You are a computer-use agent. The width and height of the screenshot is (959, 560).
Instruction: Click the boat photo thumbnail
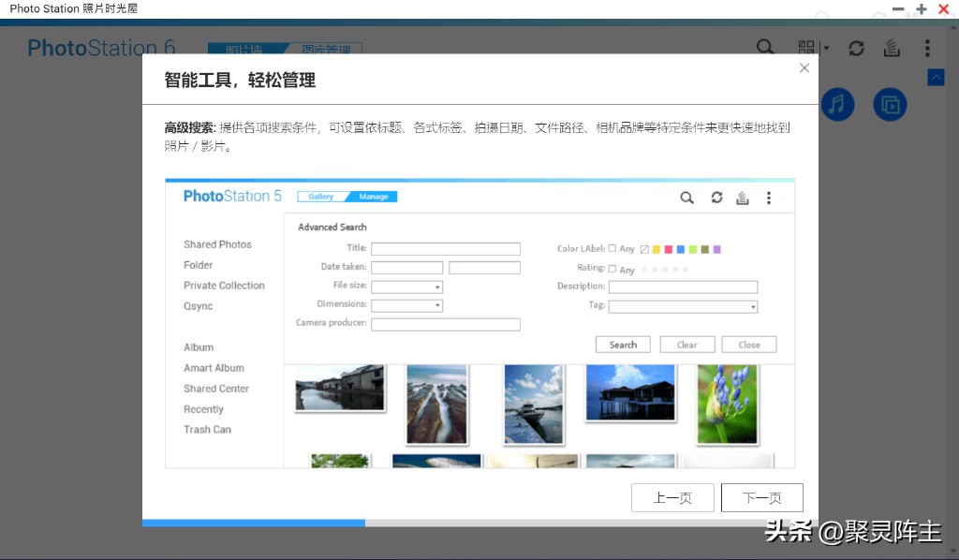point(533,404)
